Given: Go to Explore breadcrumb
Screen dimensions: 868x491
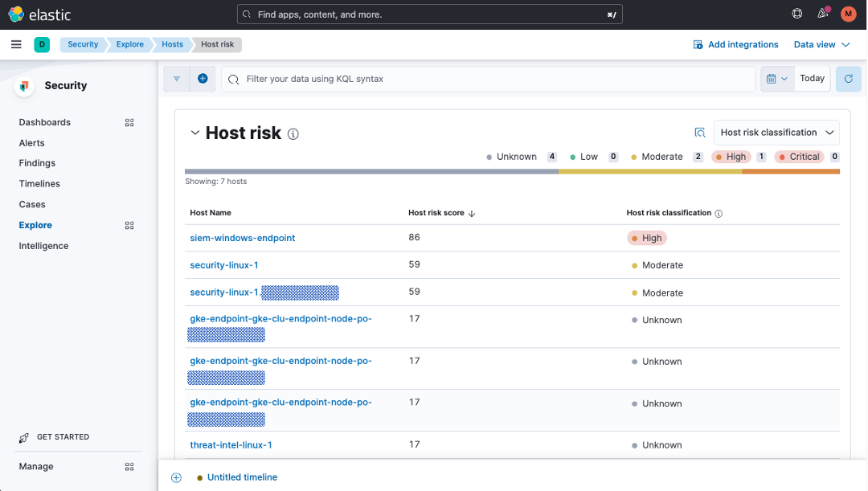Looking at the screenshot, I should click(129, 44).
